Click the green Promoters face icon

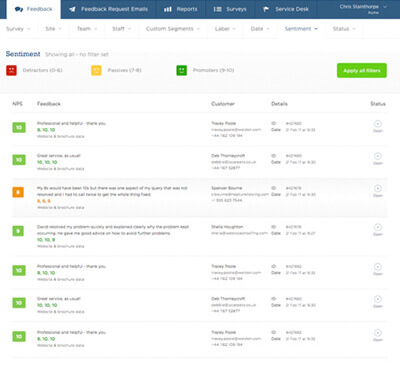point(182,70)
